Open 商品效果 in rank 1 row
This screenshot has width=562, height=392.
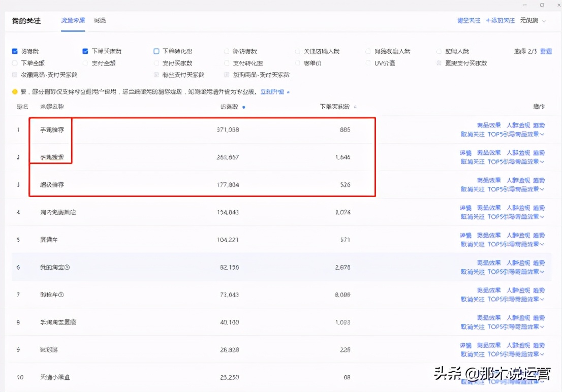pos(489,125)
